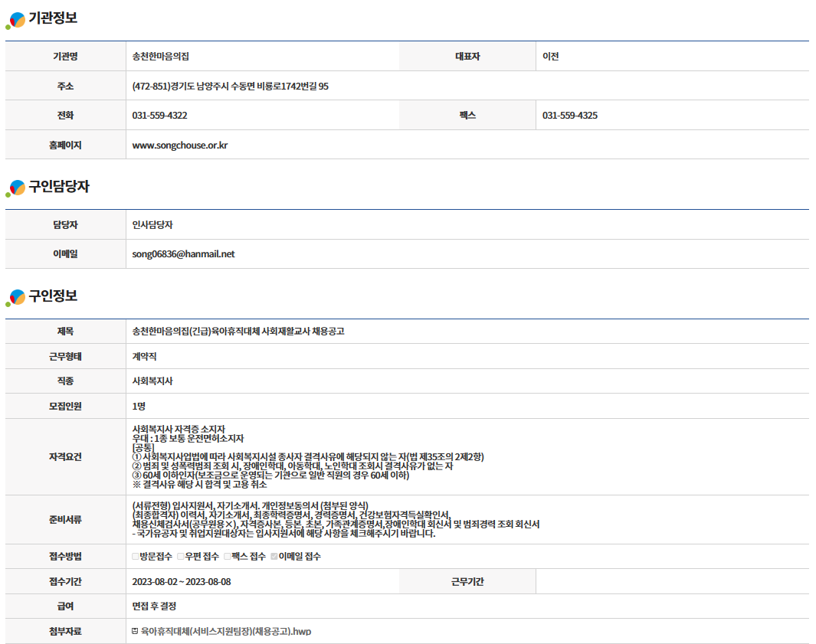The width and height of the screenshot is (816, 644).
Task: Click the application period 2023-08-02 ~ 2023-08-08
Action: (x=182, y=581)
